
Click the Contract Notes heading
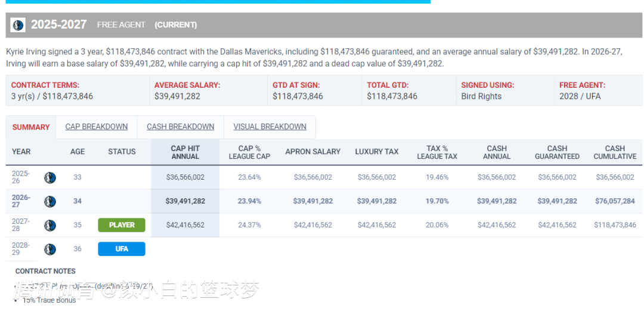(45, 271)
